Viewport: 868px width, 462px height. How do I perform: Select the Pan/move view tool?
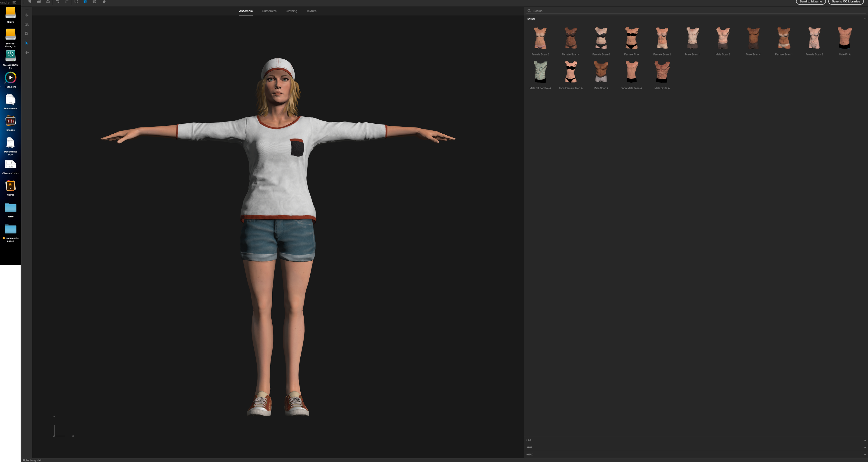coord(27,16)
